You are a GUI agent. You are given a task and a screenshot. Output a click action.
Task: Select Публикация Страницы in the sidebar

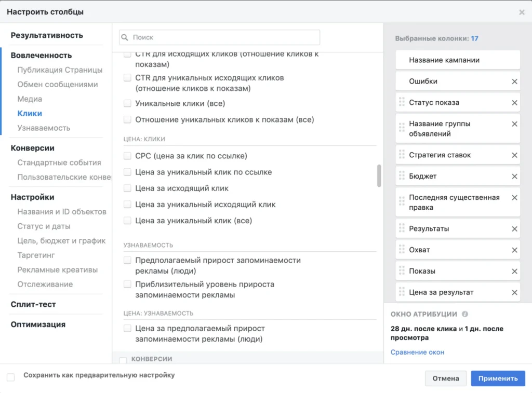[x=60, y=70]
